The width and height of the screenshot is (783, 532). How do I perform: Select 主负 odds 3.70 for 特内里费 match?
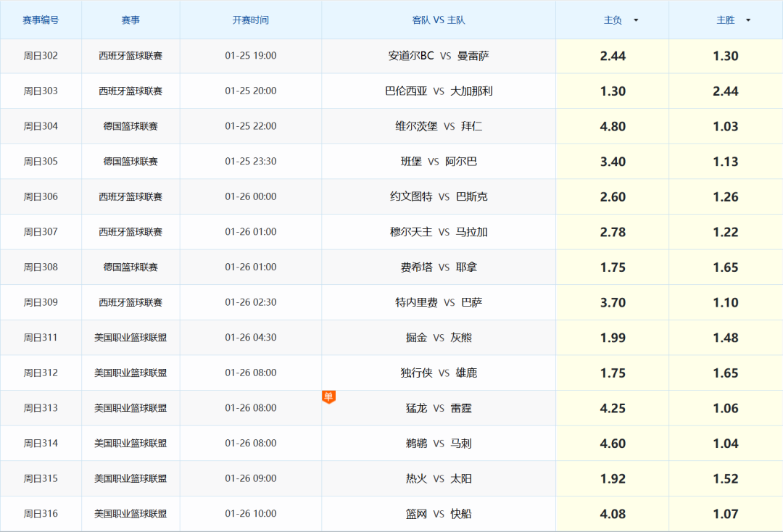pos(612,302)
